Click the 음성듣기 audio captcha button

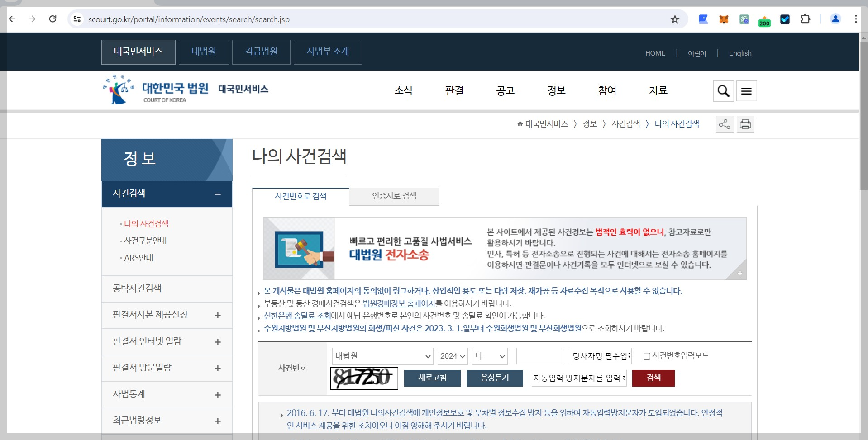tap(495, 378)
